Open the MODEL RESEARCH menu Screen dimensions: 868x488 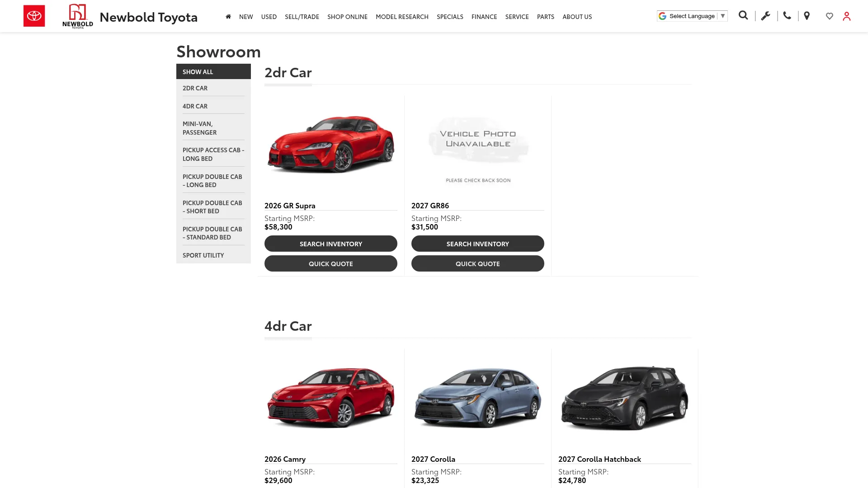pyautogui.click(x=402, y=16)
